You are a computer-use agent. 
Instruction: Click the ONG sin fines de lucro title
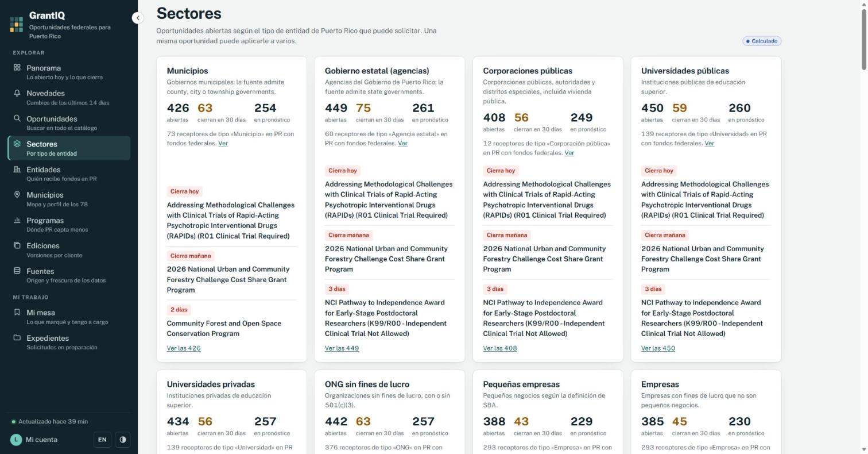tap(367, 384)
